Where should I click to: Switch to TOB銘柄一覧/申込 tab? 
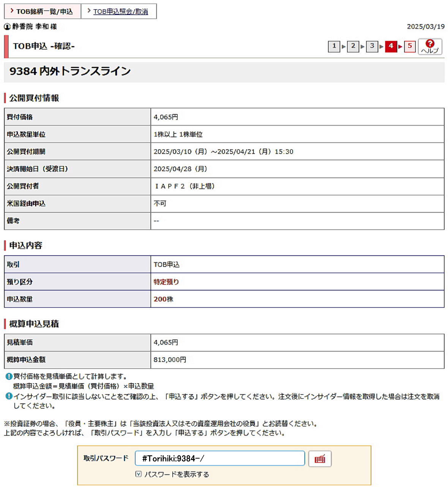[x=43, y=11]
